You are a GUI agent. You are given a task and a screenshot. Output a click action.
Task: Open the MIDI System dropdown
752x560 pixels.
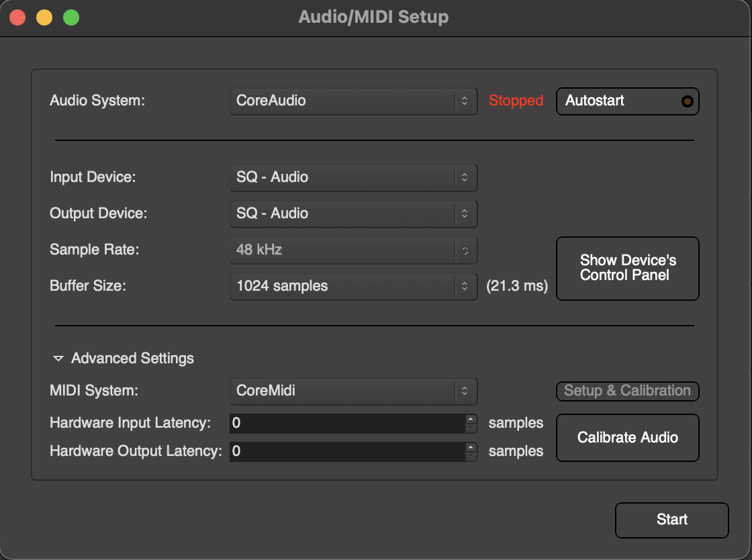[x=353, y=391]
